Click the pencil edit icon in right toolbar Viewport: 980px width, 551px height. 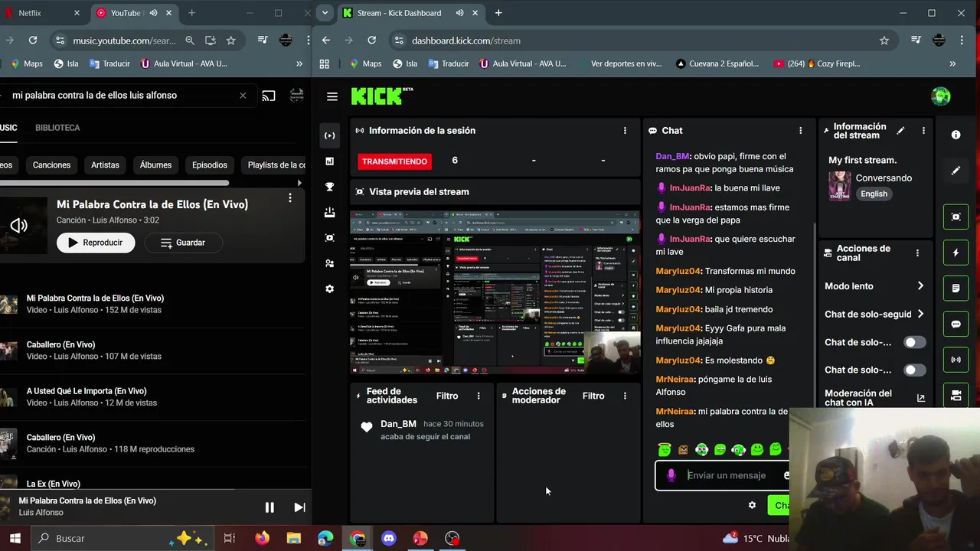click(x=955, y=171)
